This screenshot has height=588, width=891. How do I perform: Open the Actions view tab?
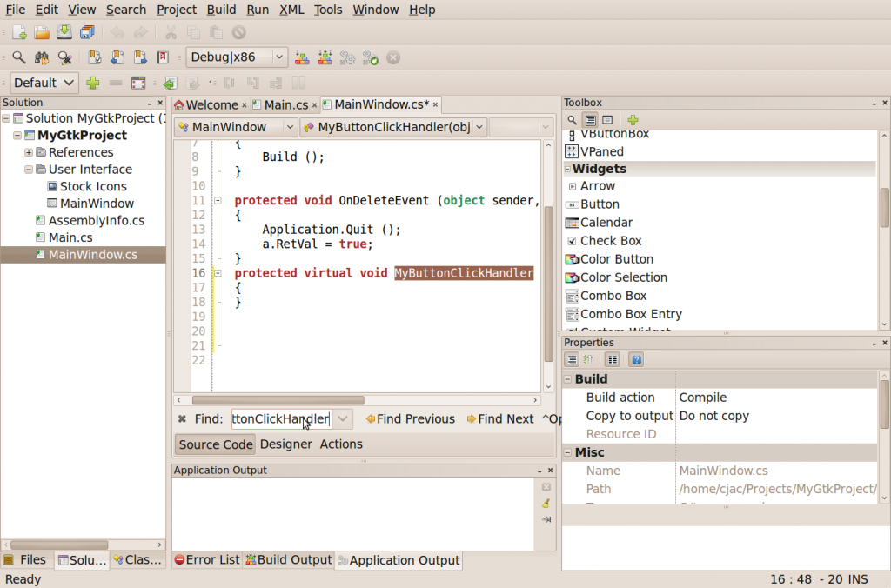(x=341, y=444)
